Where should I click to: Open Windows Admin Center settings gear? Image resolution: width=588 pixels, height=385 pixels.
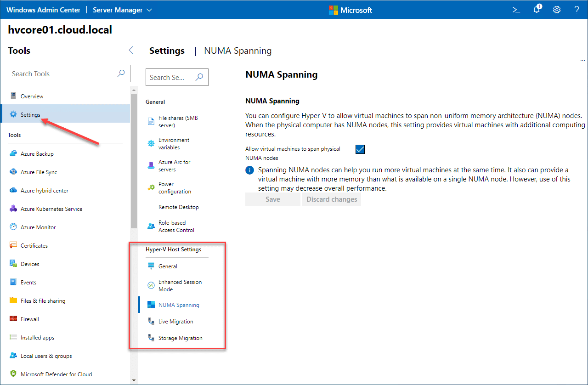pyautogui.click(x=557, y=10)
